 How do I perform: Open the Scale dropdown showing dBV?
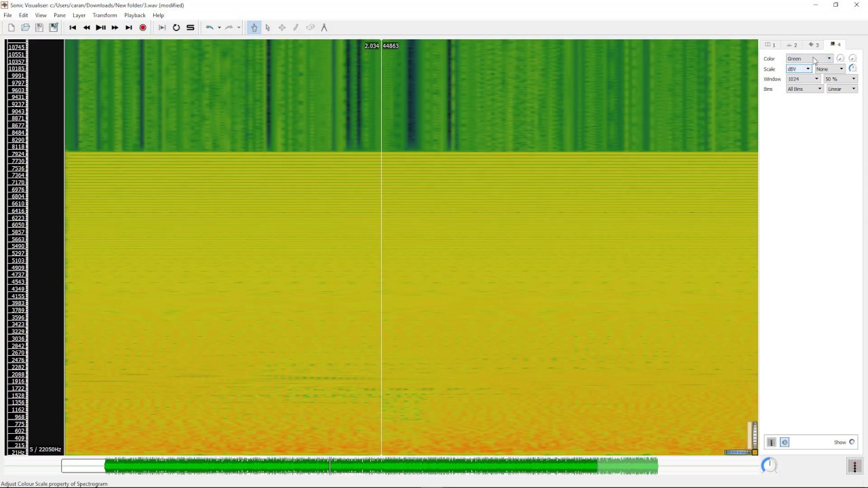click(799, 69)
